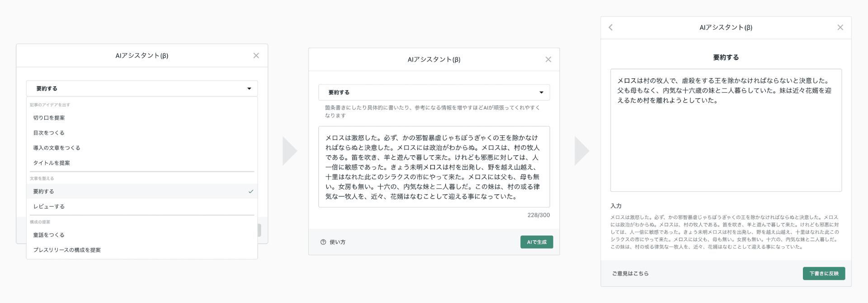Click the 文章を整える group label
The height and width of the screenshot is (303, 868).
42,179
